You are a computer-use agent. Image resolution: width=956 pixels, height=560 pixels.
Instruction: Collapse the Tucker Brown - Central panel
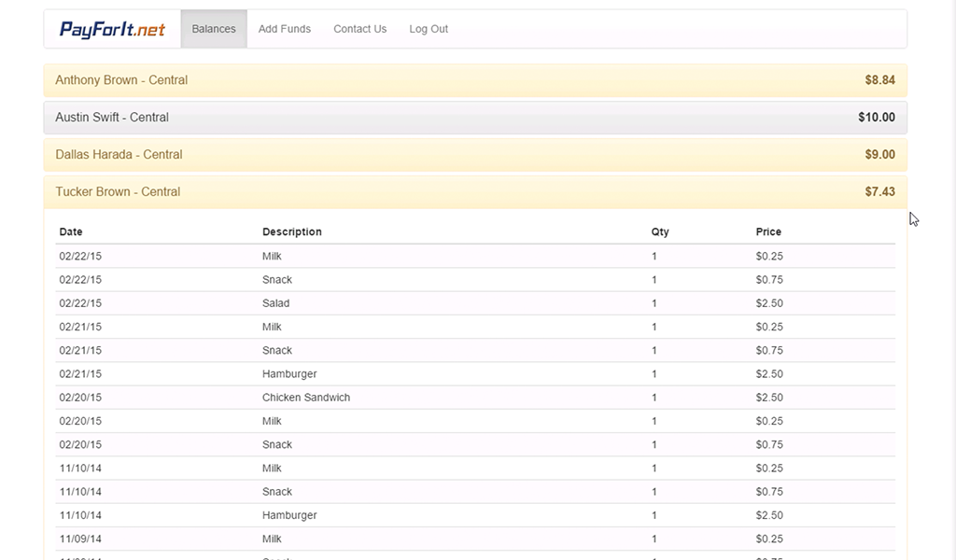pyautogui.click(x=475, y=192)
